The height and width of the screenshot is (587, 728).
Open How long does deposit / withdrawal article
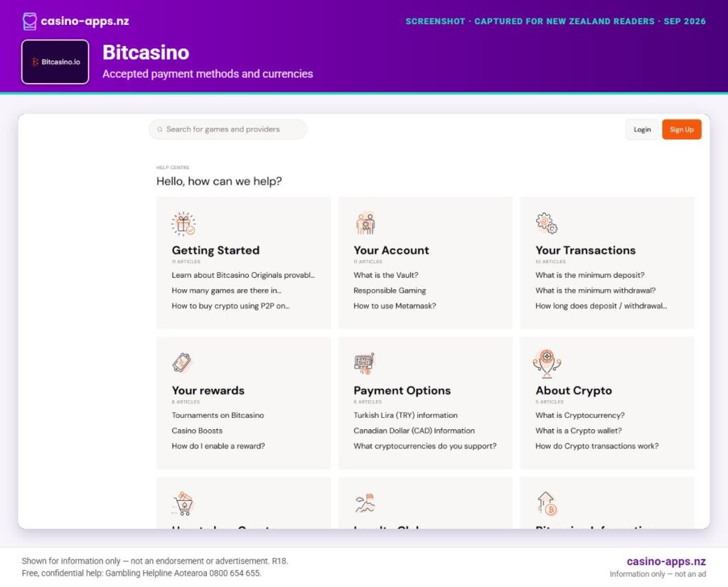click(601, 306)
